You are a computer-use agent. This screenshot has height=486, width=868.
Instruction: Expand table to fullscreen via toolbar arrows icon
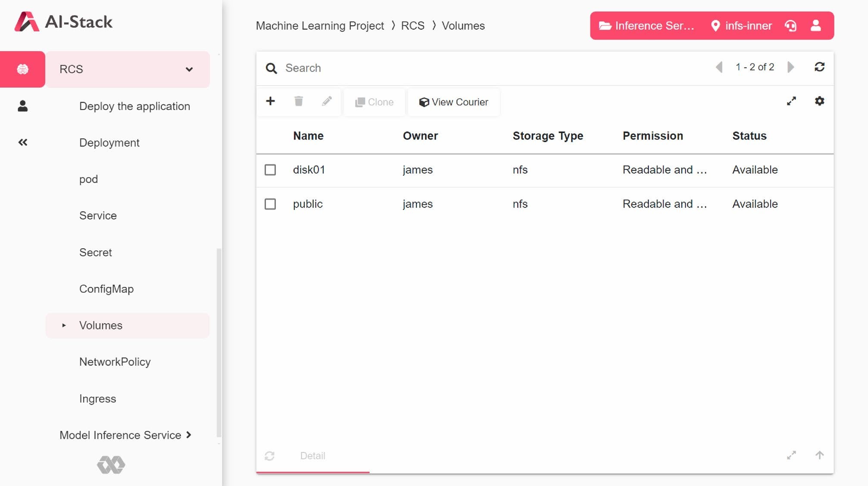791,101
